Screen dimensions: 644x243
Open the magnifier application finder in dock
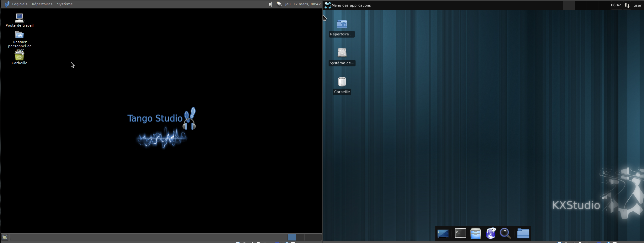click(505, 233)
